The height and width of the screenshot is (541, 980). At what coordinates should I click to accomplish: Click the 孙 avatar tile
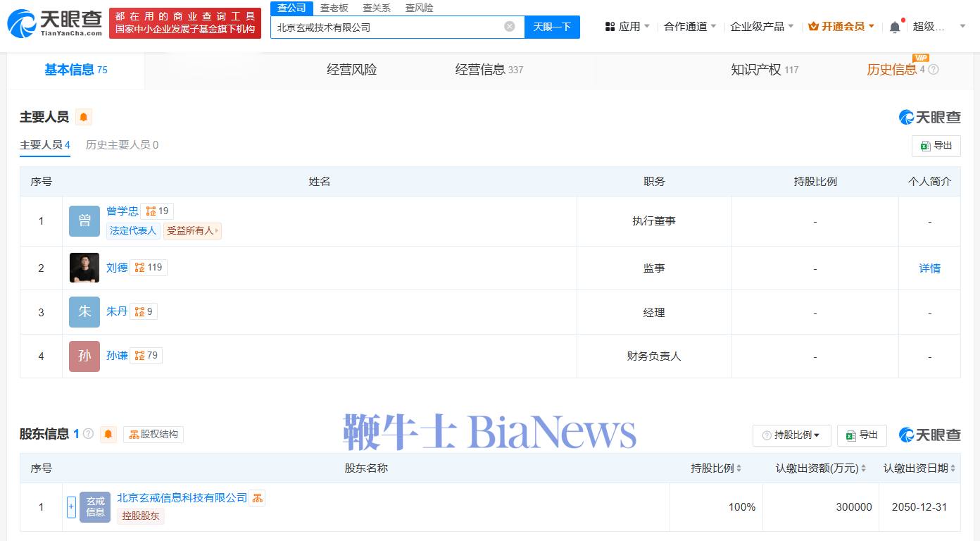point(84,356)
